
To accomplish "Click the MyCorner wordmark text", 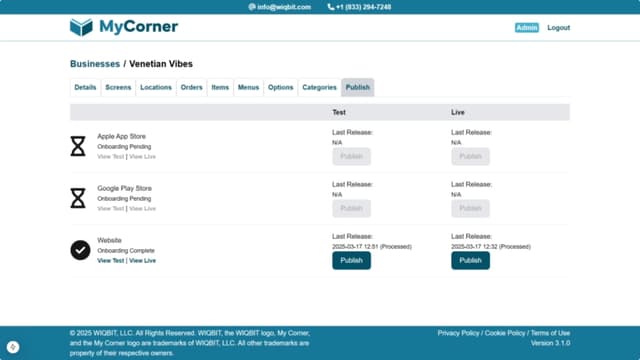I will pos(139,27).
